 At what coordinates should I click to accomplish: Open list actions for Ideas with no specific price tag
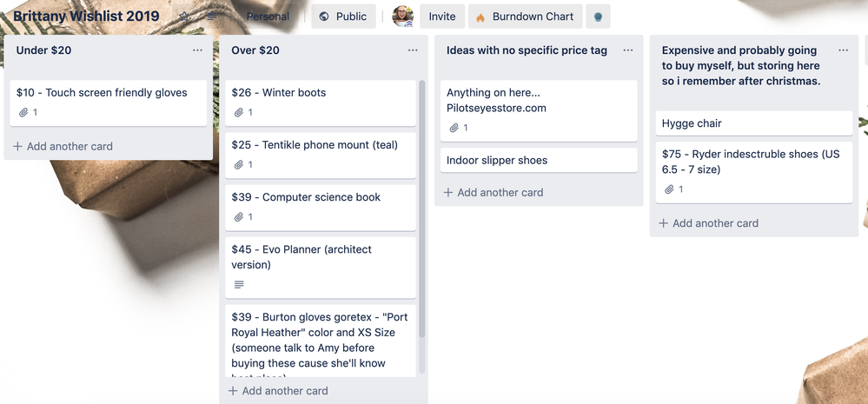point(627,50)
